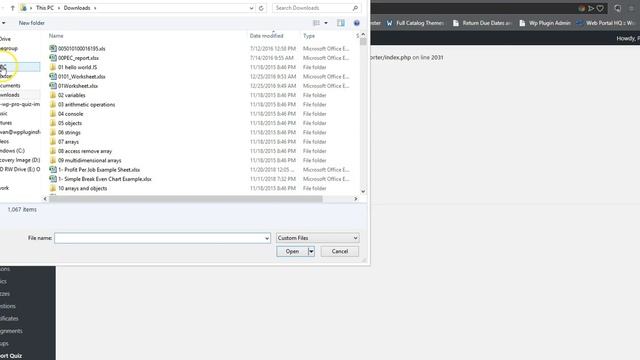Select 1- Simple Break Even Chart Example.xlsx
This screenshot has width=640, height=360.
104,179
